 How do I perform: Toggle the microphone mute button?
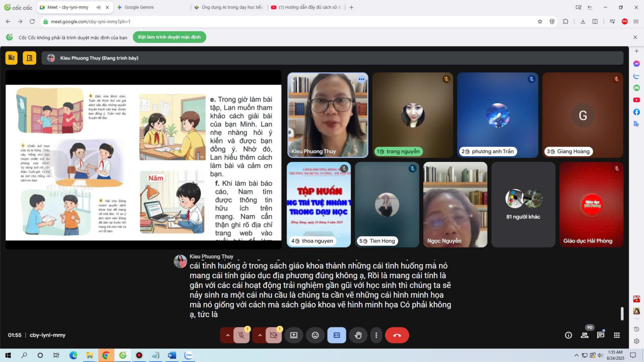[x=241, y=335]
